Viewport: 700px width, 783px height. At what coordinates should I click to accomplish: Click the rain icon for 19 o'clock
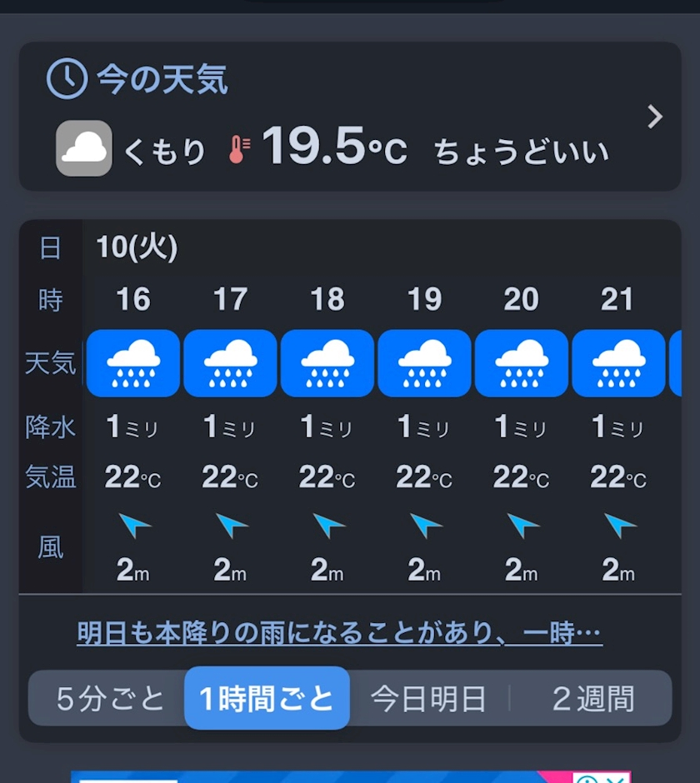coord(424,363)
